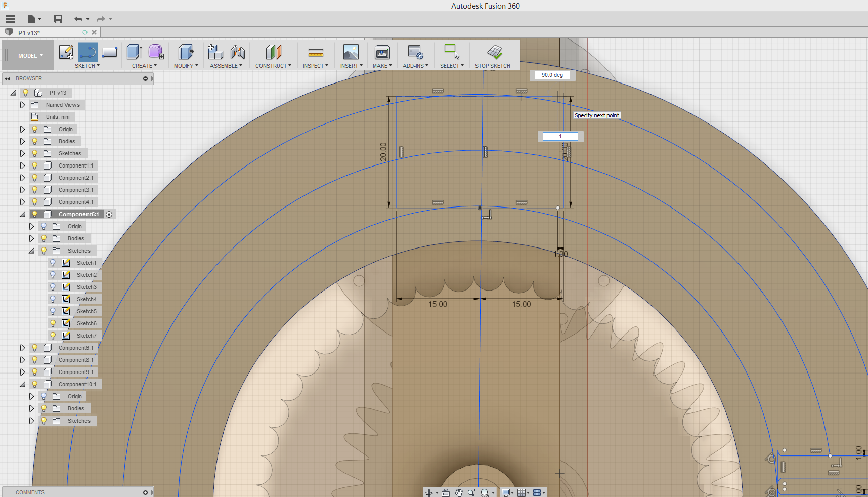Open the ASSEMBLE menu
The height and width of the screenshot is (497, 868).
click(x=226, y=66)
